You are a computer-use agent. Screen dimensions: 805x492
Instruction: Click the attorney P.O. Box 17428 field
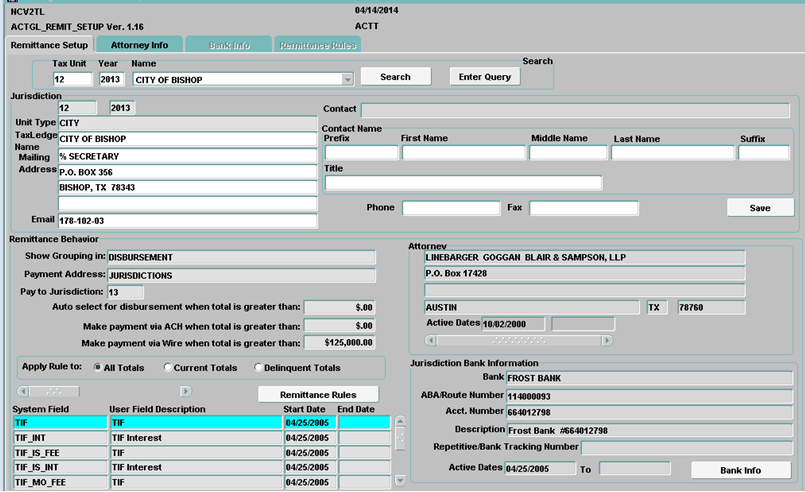tap(584, 273)
